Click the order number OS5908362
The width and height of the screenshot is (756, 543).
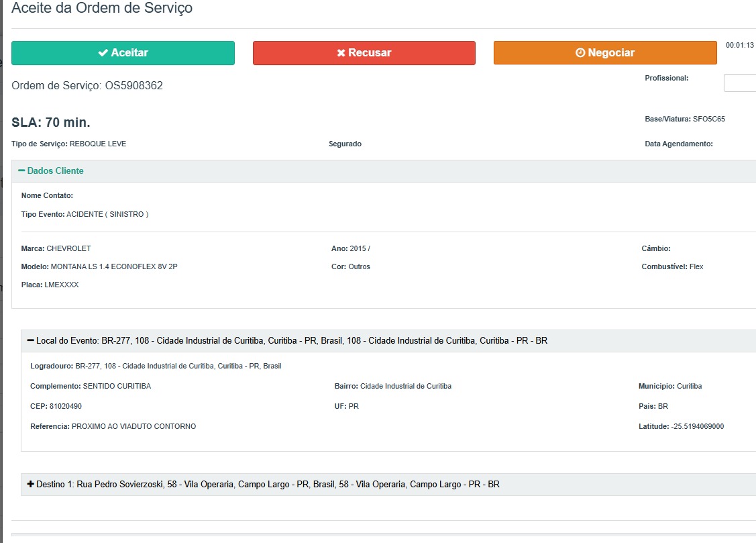[133, 86]
